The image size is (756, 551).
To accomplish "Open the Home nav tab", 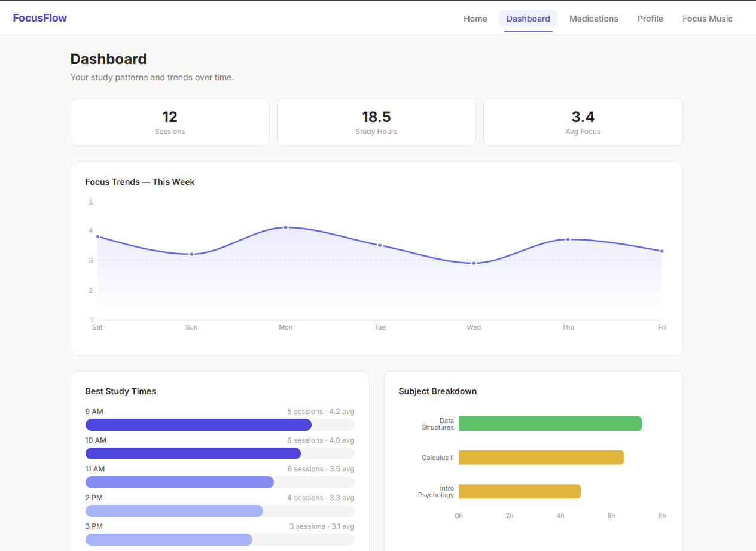I will 475,19.
